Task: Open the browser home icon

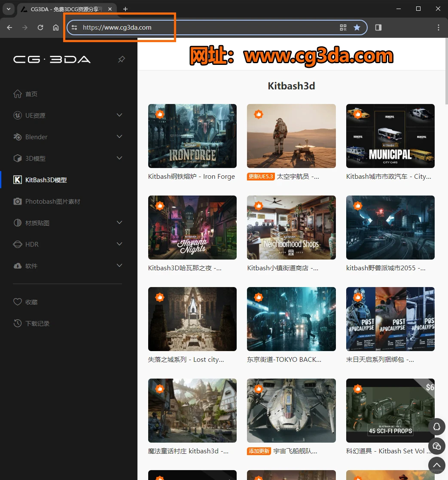Action: pyautogui.click(x=56, y=28)
